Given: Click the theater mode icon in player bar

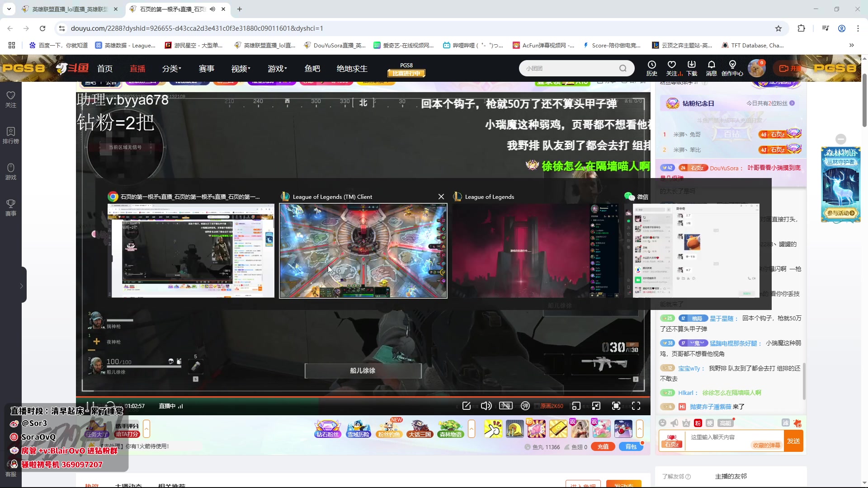Looking at the screenshot, I should [x=576, y=406].
